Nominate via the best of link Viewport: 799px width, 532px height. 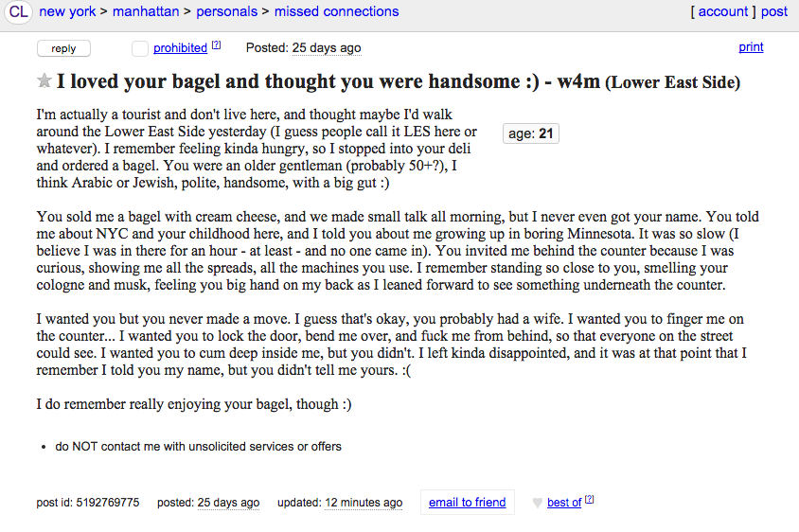[x=563, y=503]
